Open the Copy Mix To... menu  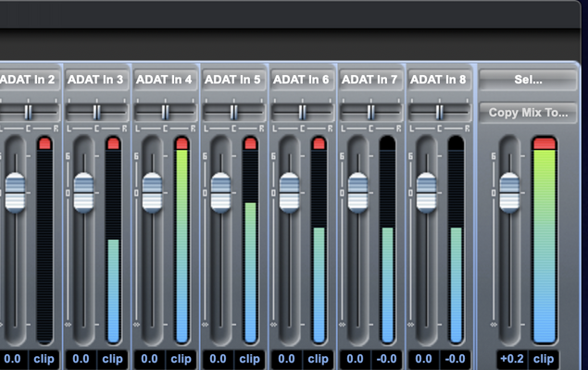click(528, 113)
